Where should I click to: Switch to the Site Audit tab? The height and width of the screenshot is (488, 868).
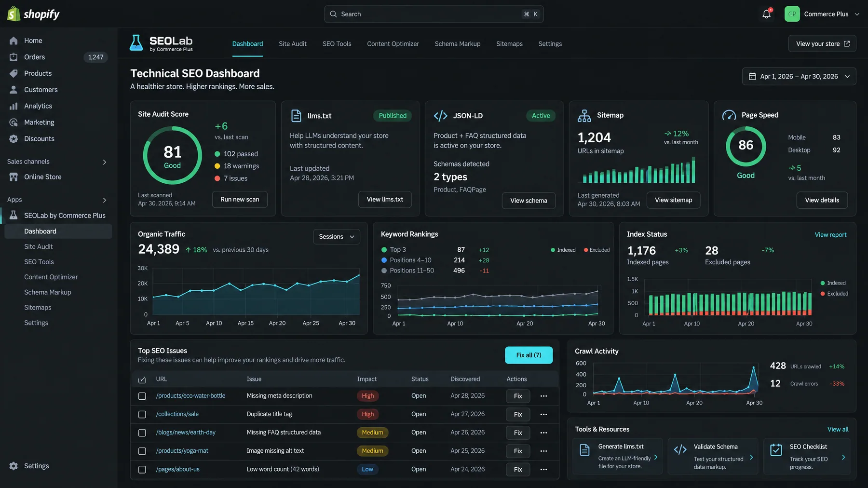click(293, 44)
